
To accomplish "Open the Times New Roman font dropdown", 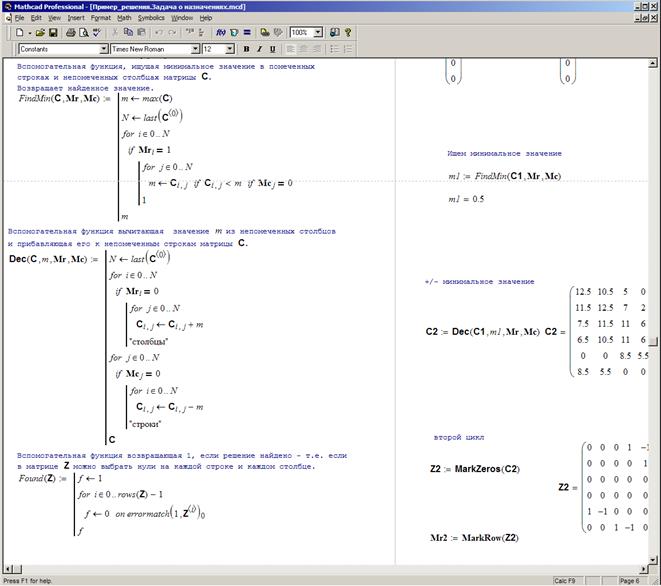I will point(195,48).
